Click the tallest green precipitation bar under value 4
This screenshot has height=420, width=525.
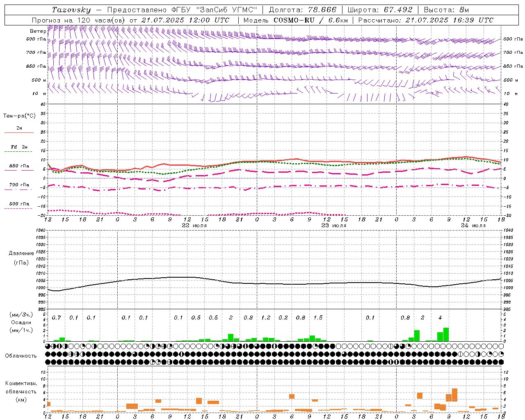coord(446,335)
